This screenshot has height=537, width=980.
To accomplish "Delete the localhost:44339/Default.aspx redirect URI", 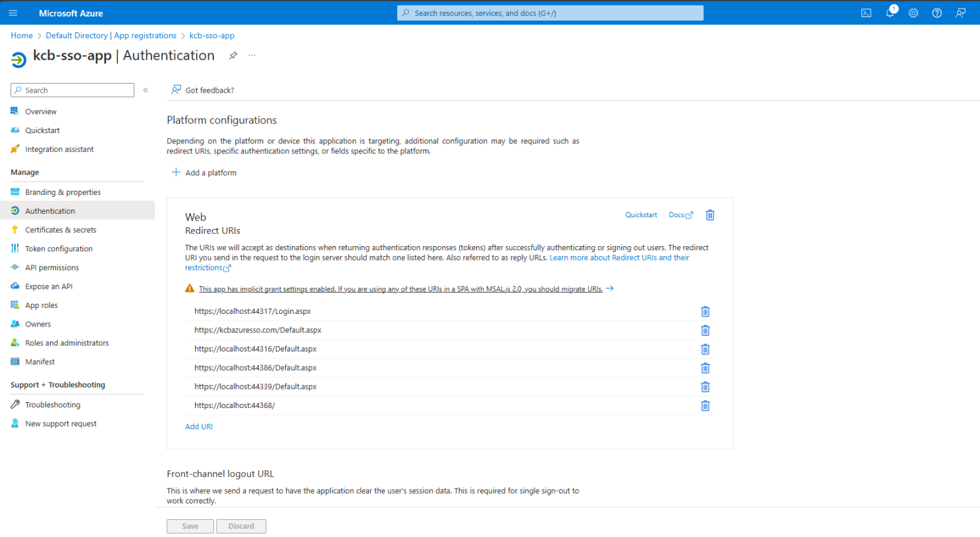I will point(705,387).
